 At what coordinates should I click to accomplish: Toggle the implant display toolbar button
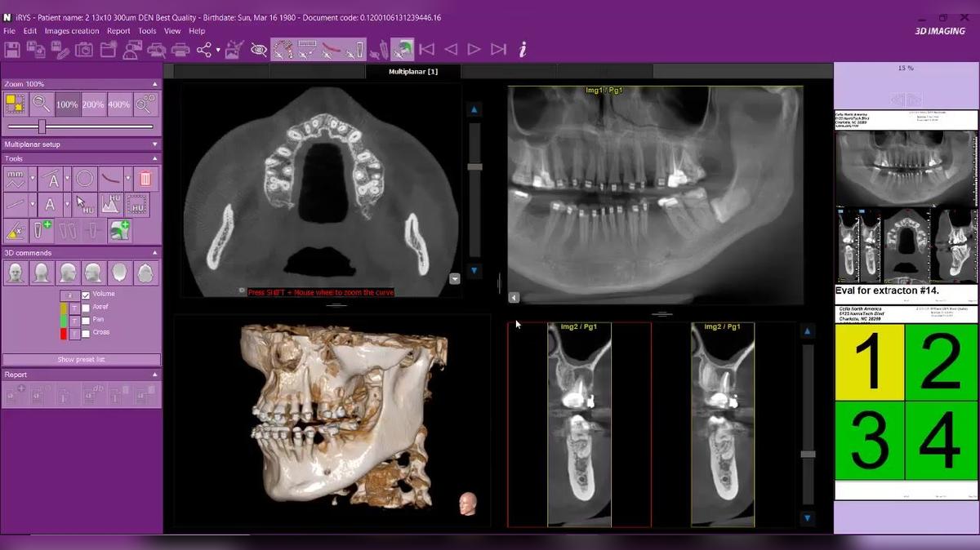[354, 50]
